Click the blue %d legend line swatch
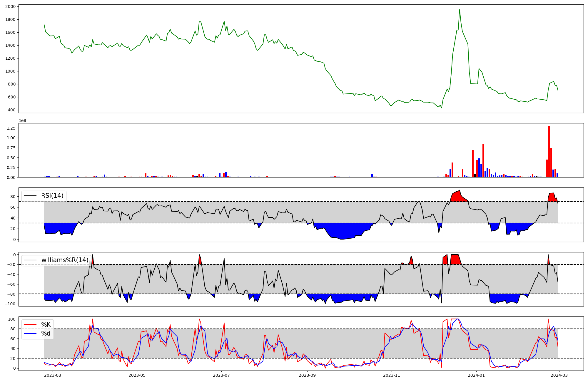 (x=30, y=334)
